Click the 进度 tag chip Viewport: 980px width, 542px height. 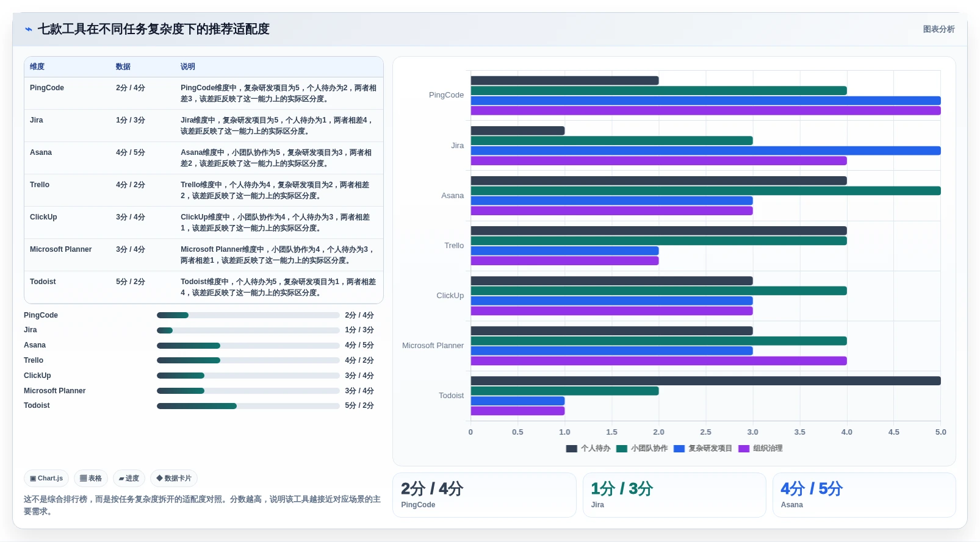tap(129, 479)
